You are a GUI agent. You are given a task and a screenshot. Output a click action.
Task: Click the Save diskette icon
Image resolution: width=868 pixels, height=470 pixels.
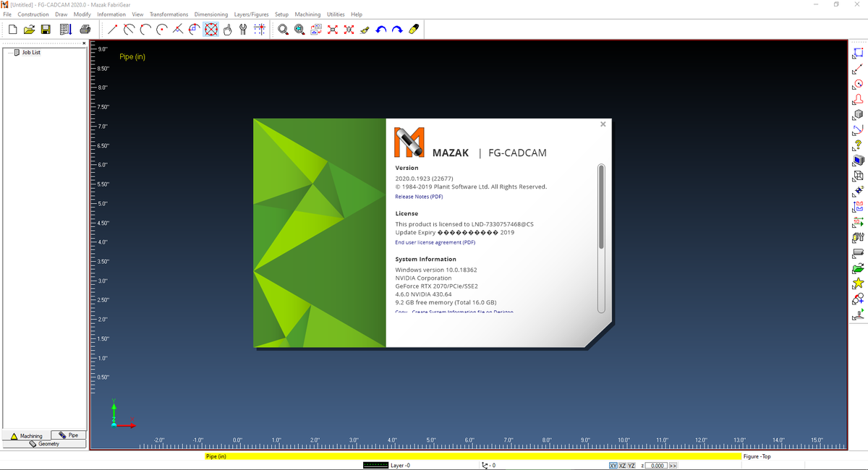tap(46, 30)
